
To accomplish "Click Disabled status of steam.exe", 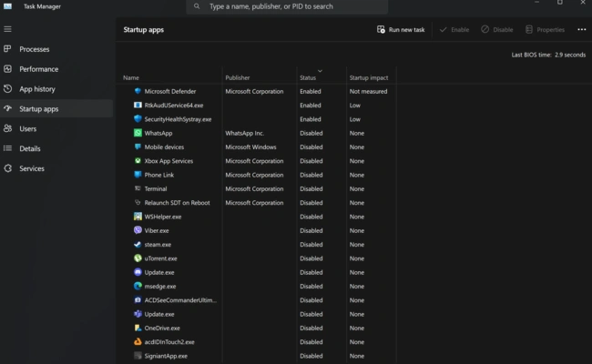I will pyautogui.click(x=311, y=244).
